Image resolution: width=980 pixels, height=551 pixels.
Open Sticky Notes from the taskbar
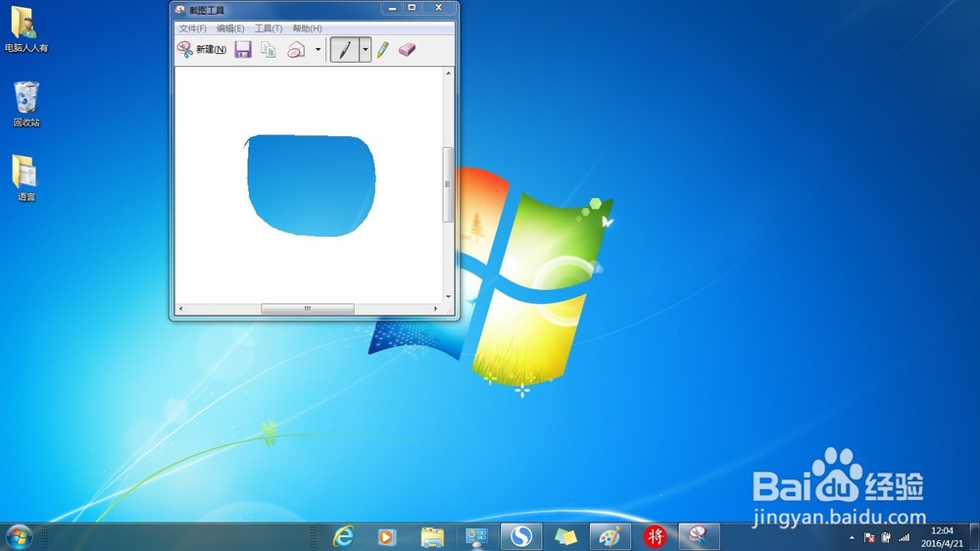[565, 536]
